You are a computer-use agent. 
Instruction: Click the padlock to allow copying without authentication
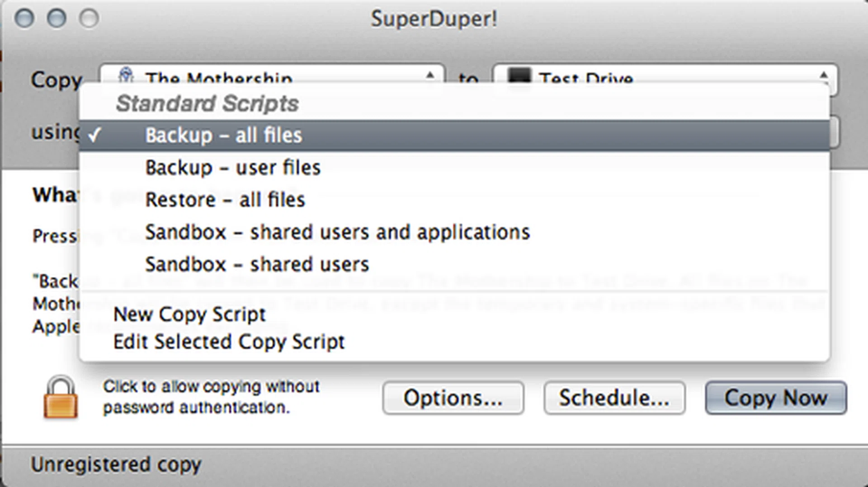coord(61,398)
